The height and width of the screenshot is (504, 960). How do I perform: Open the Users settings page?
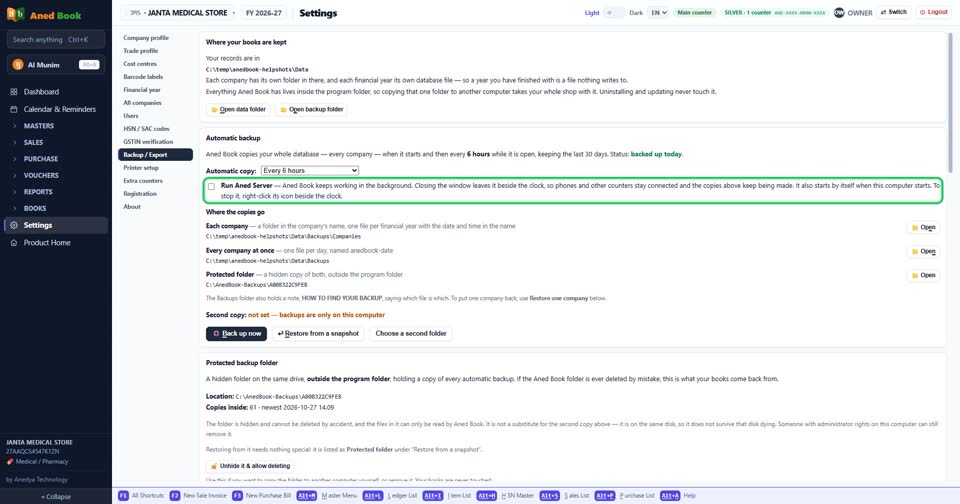coord(155,116)
